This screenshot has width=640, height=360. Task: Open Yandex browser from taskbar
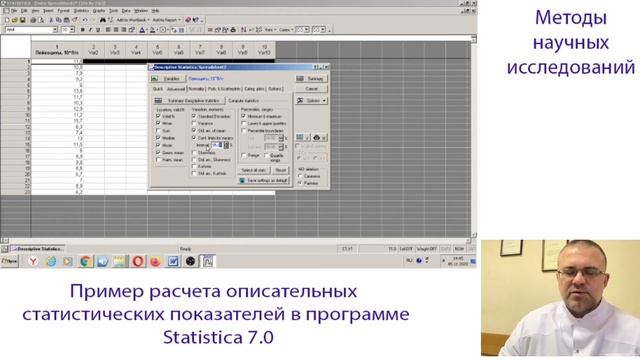[x=33, y=261]
